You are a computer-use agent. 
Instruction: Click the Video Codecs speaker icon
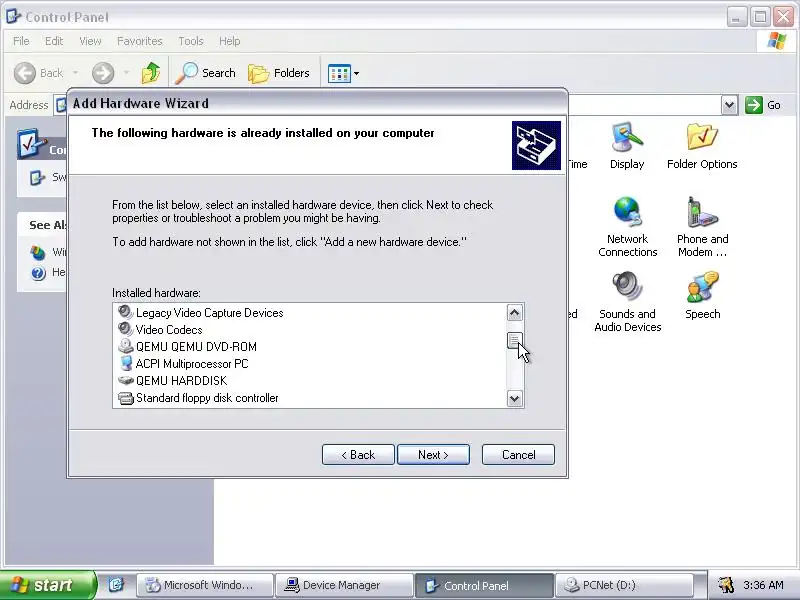pyautogui.click(x=125, y=329)
